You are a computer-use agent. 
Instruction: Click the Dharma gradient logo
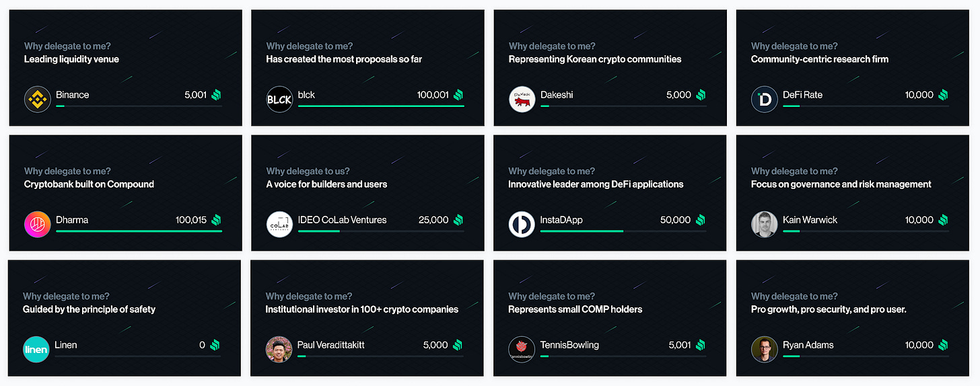coord(38,225)
